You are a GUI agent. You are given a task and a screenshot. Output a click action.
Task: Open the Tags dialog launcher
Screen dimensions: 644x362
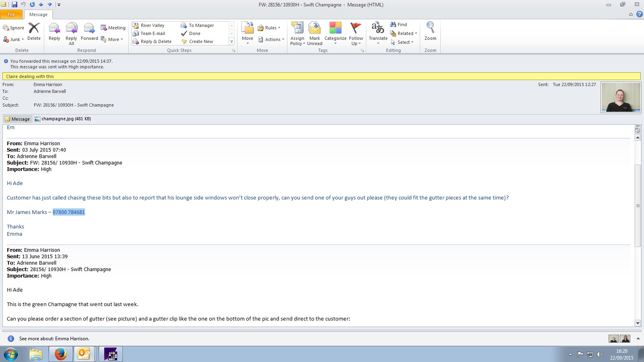(362, 51)
